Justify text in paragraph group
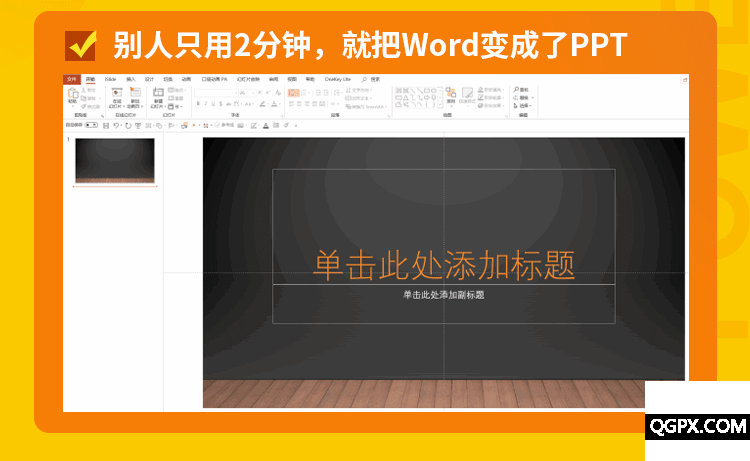The height and width of the screenshot is (461, 750). 314,104
